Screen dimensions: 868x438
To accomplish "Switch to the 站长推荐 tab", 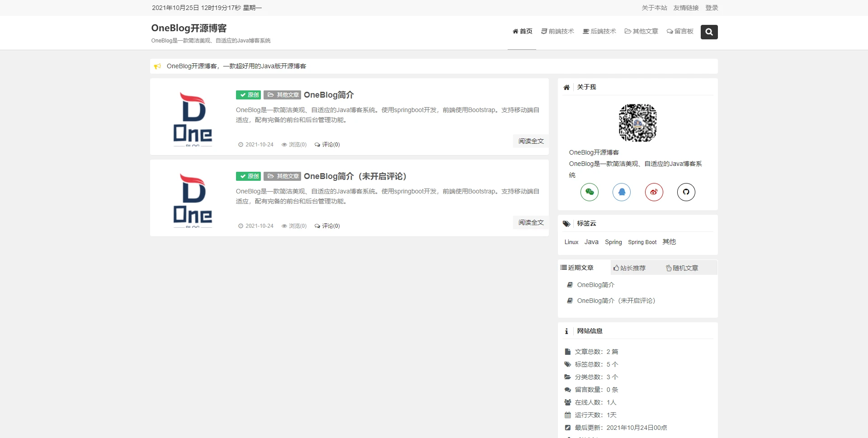I will pos(629,268).
